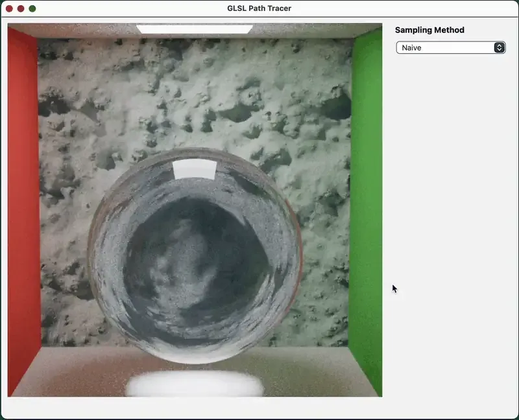This screenshot has width=519, height=420.
Task: Click the light reflection atop the sphere
Action: click(x=195, y=170)
